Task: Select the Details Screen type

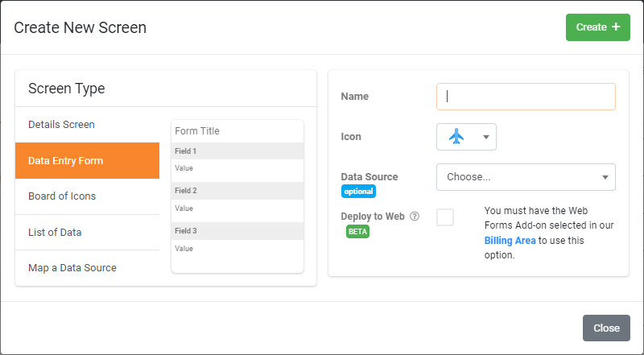Action: click(87, 125)
